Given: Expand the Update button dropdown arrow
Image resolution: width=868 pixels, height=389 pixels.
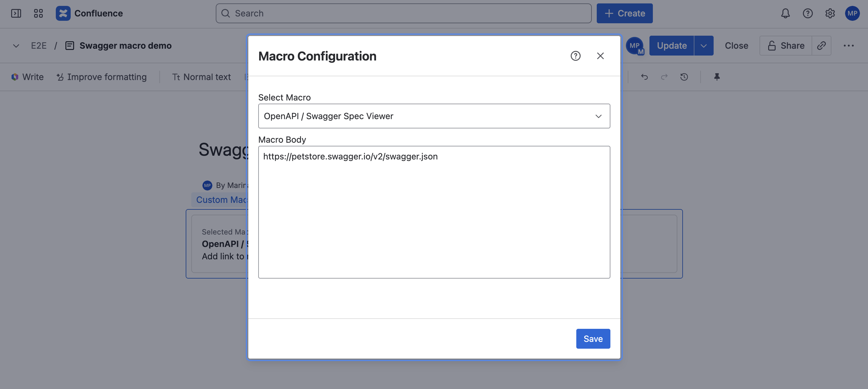Looking at the screenshot, I should coord(704,46).
